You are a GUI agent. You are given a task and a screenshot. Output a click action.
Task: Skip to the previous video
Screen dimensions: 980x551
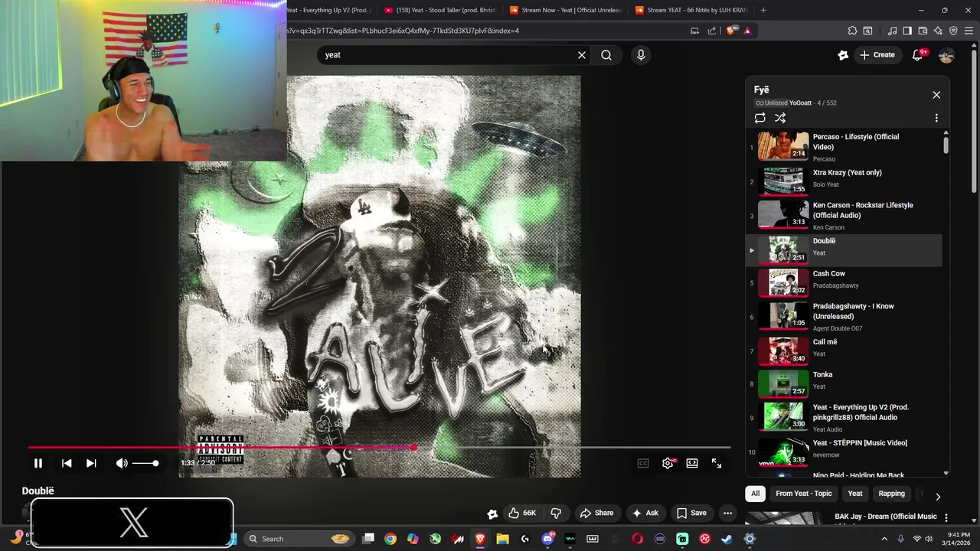(x=67, y=463)
